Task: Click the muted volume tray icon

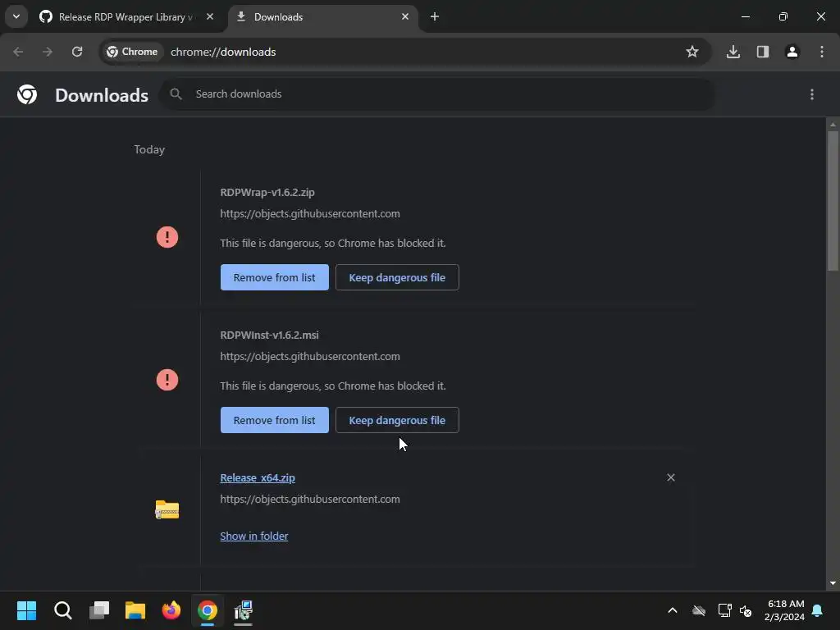Action: (x=746, y=610)
